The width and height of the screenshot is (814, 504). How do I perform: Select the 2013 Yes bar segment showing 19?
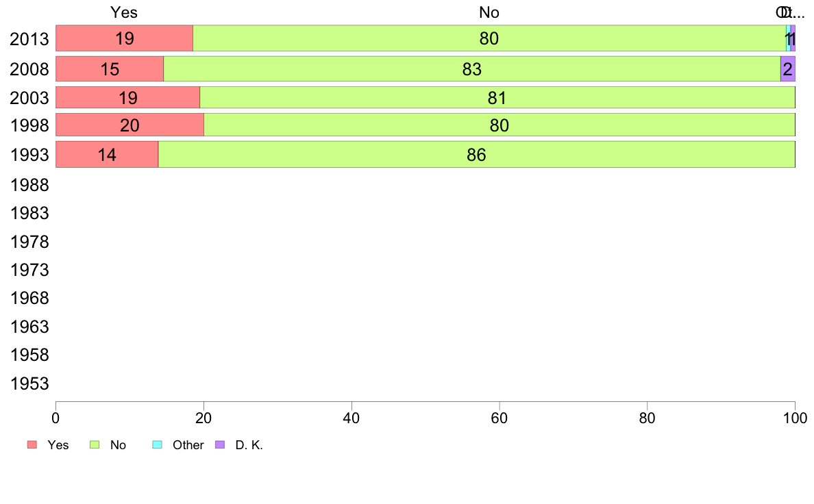(124, 38)
